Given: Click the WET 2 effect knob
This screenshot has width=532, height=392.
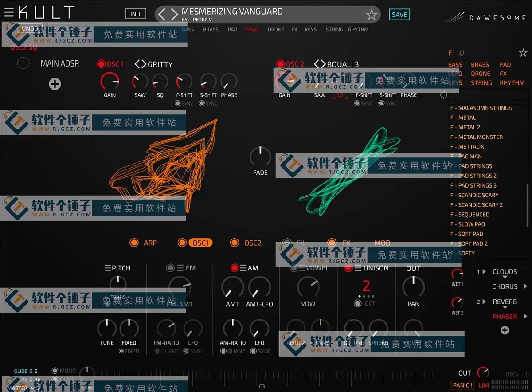Looking at the screenshot, I should [x=457, y=302].
